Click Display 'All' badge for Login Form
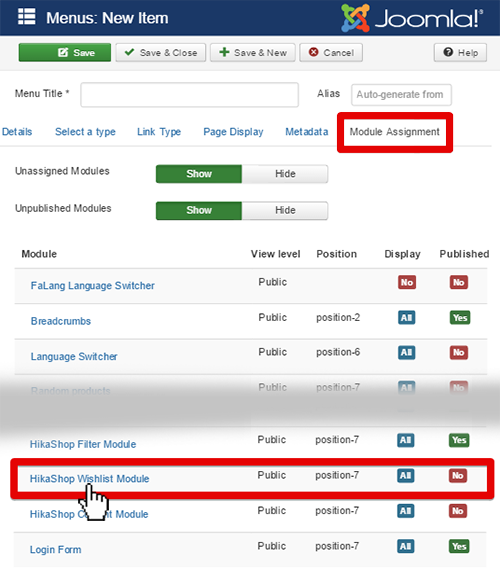 tap(405, 546)
